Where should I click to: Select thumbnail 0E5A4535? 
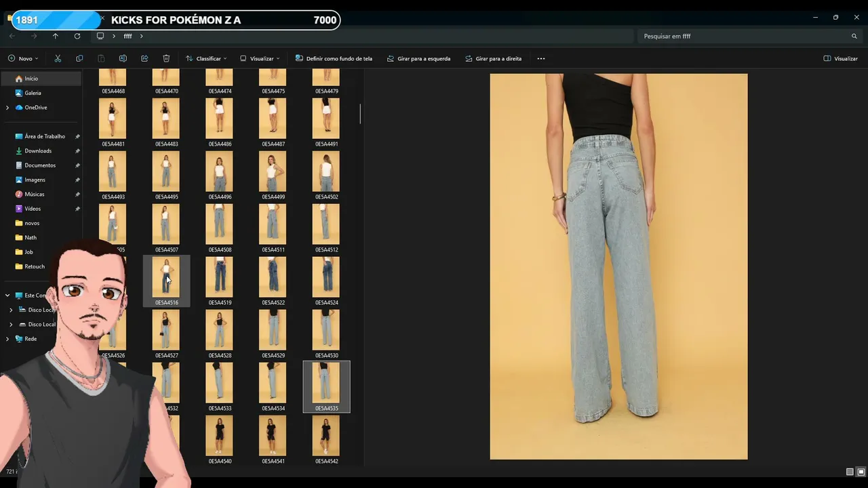click(326, 382)
